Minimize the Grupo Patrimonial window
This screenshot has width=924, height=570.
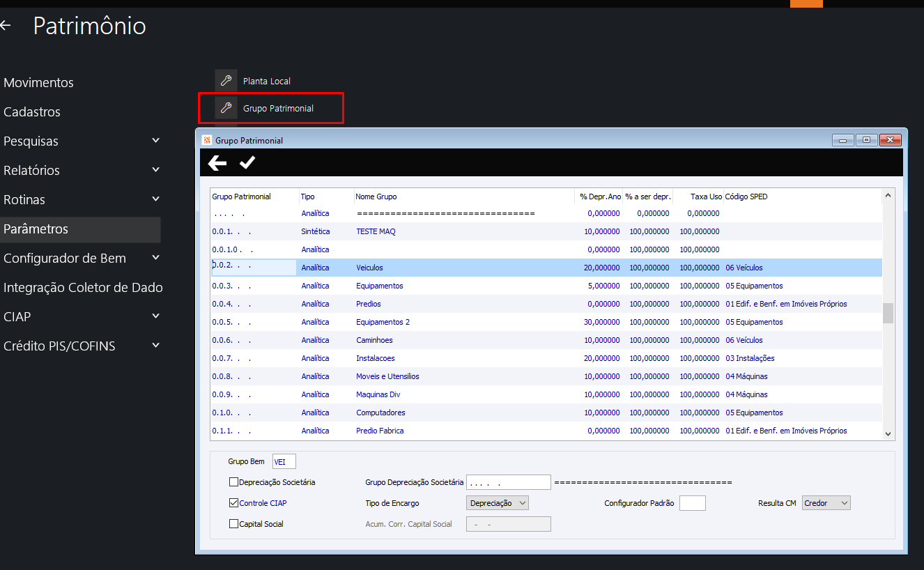click(842, 140)
